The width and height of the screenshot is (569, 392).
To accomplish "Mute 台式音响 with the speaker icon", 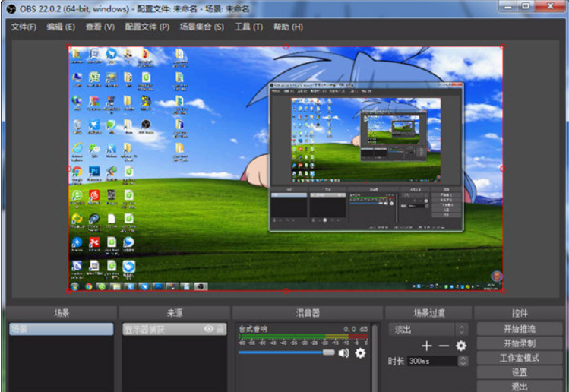I will (x=343, y=352).
